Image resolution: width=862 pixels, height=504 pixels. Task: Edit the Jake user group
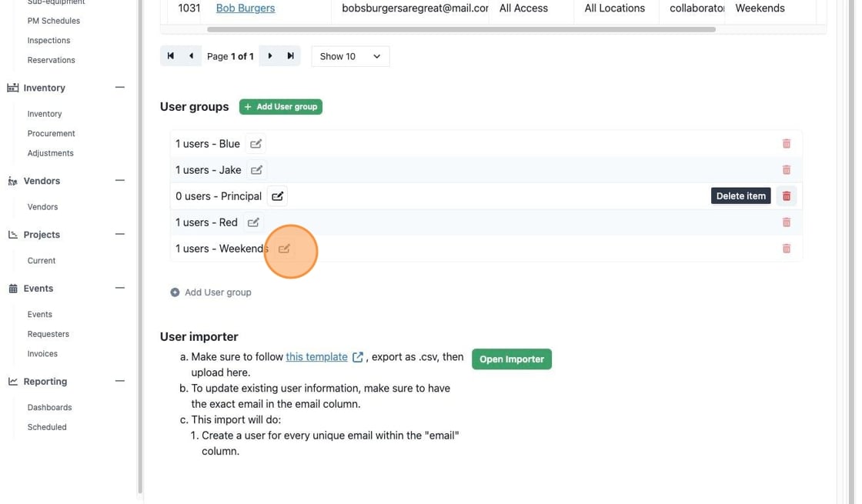(256, 170)
